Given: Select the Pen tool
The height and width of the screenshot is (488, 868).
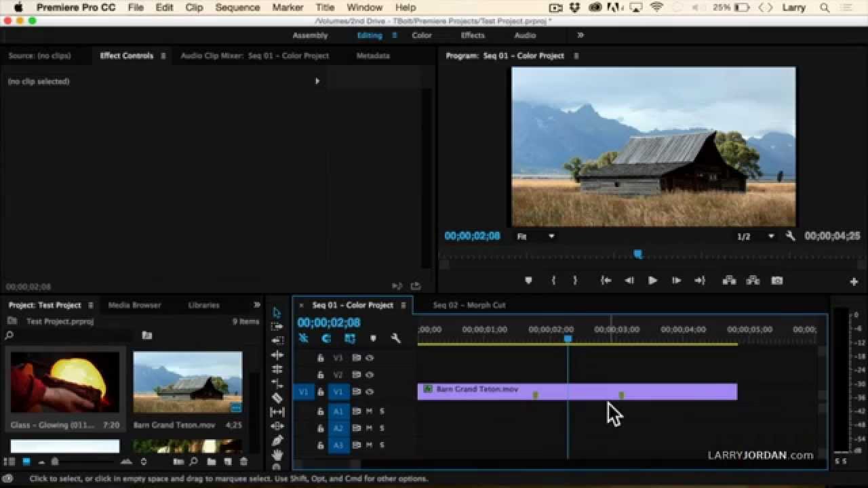Looking at the screenshot, I should pos(277,441).
